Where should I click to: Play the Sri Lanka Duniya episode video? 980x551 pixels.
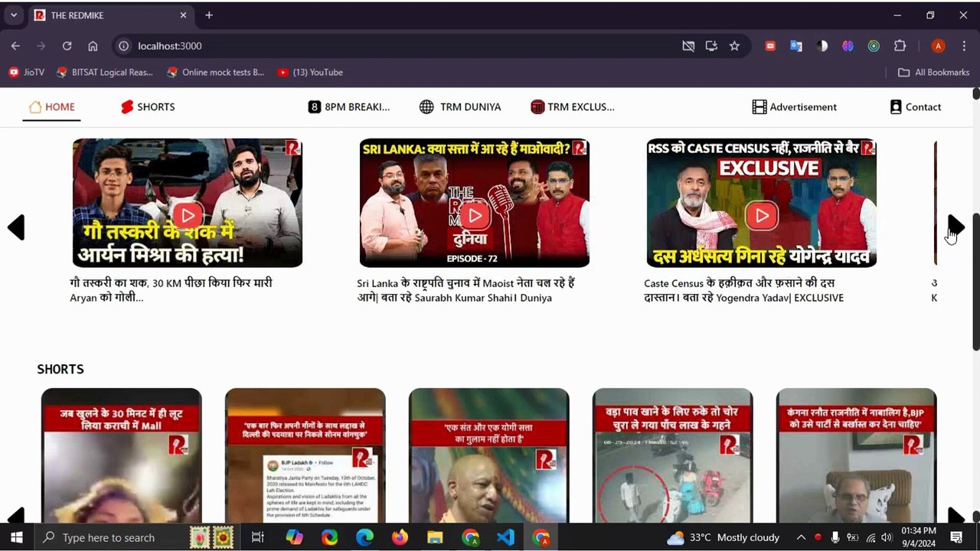click(475, 216)
